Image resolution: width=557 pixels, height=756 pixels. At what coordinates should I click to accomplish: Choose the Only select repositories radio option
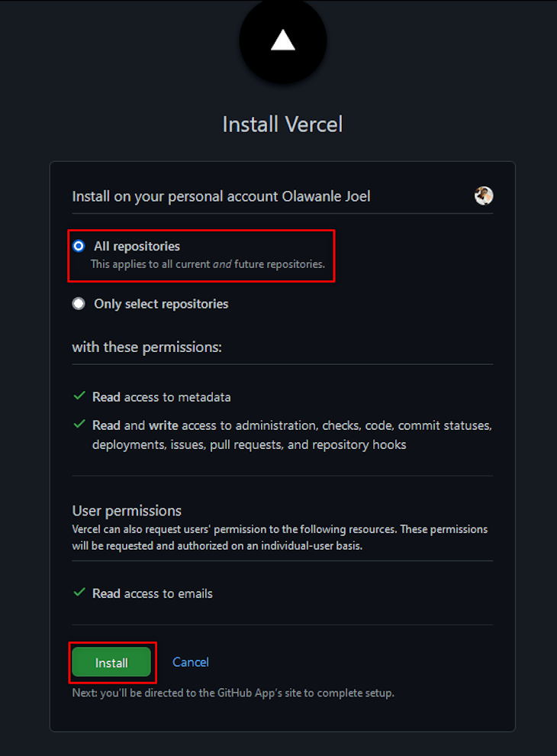click(x=79, y=304)
